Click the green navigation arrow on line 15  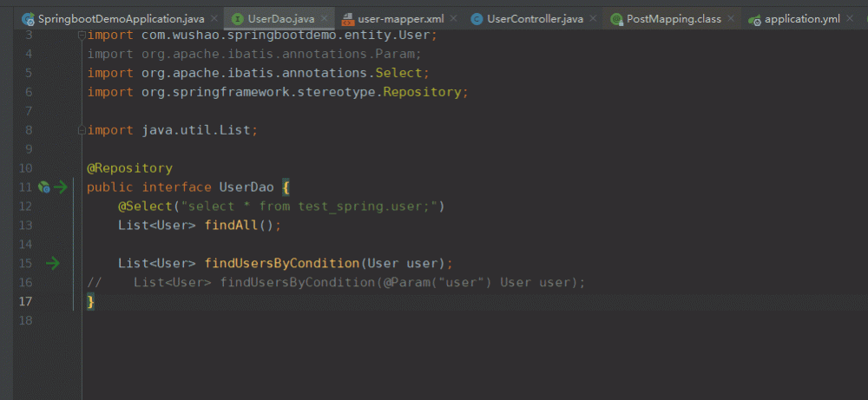coord(53,264)
